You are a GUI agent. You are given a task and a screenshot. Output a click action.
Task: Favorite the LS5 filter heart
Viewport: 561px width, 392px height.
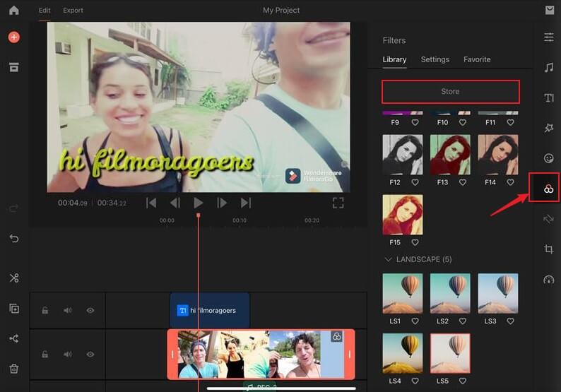463,381
